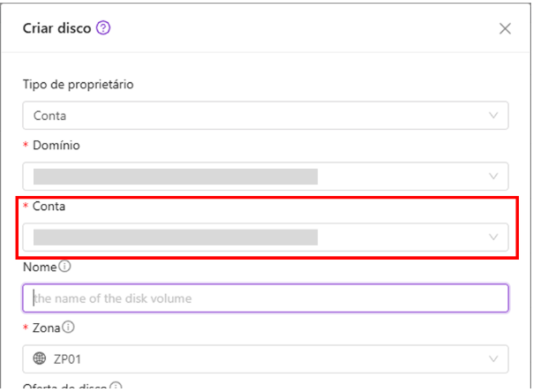
Task: Close the Criar disco dialog
Action: 505,28
